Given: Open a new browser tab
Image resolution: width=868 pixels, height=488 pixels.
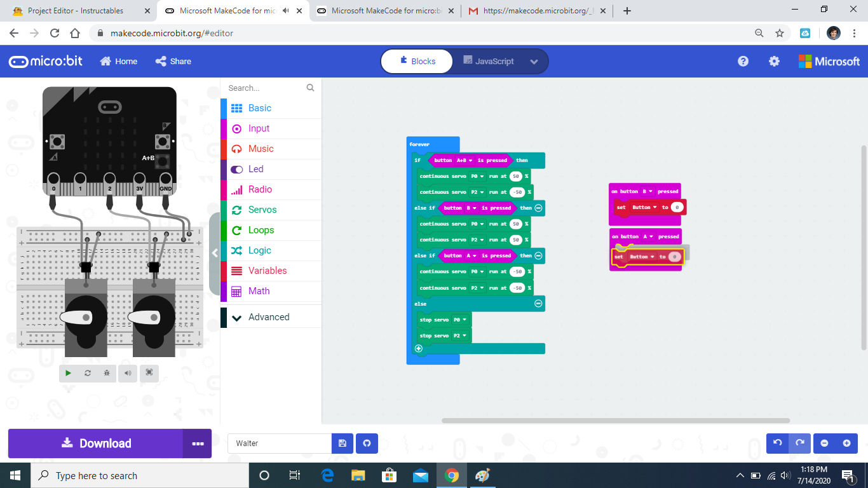Looking at the screenshot, I should [x=627, y=11].
